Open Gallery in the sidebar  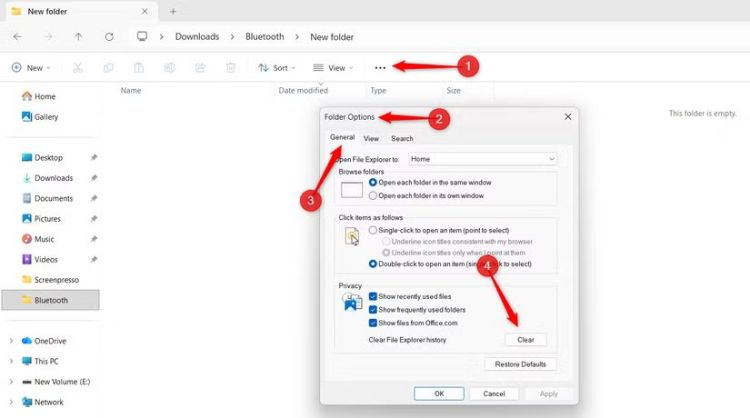click(x=45, y=117)
